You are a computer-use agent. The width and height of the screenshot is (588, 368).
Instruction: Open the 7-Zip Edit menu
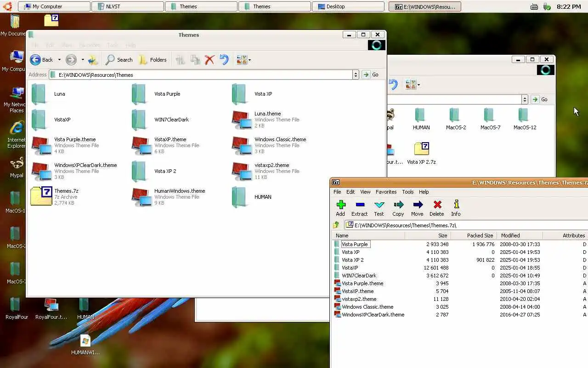(351, 192)
